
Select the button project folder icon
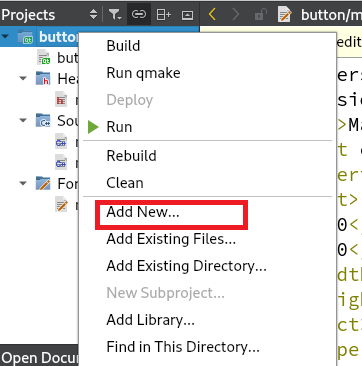pos(25,37)
